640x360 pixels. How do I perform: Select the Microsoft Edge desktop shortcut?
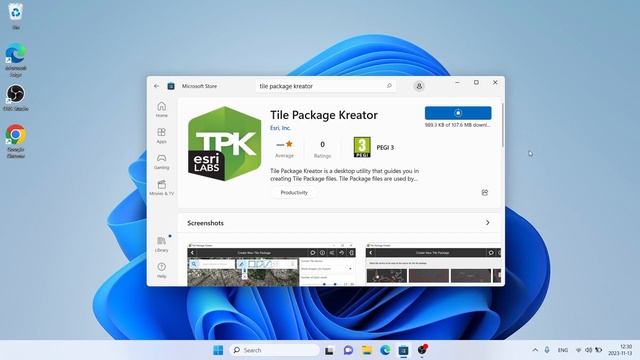16,60
